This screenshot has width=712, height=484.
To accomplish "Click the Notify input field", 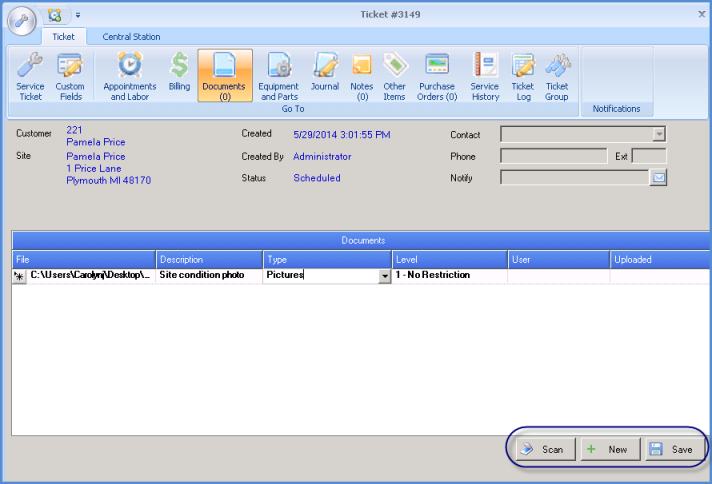I will [575, 178].
